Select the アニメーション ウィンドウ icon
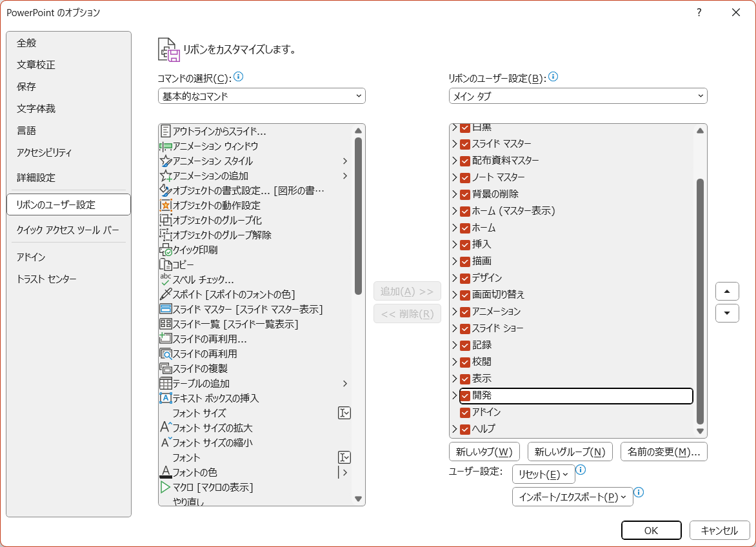Viewport: 756px width, 547px height. (165, 146)
